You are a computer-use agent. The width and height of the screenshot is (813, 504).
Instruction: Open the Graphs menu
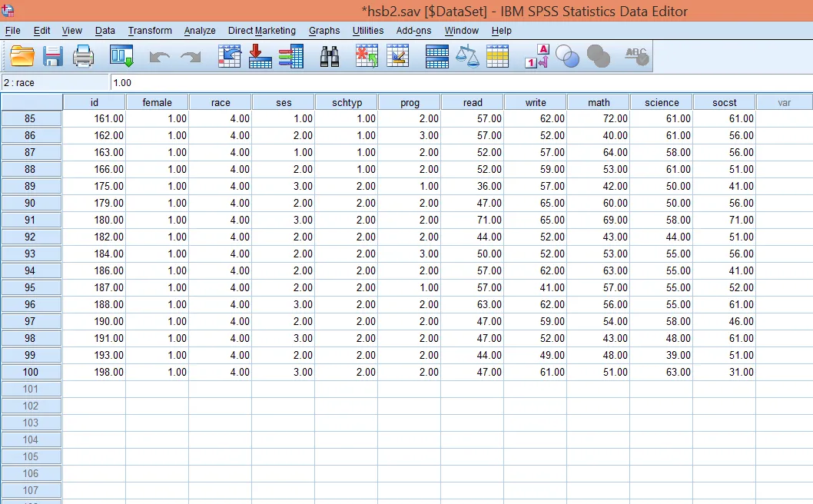[324, 31]
